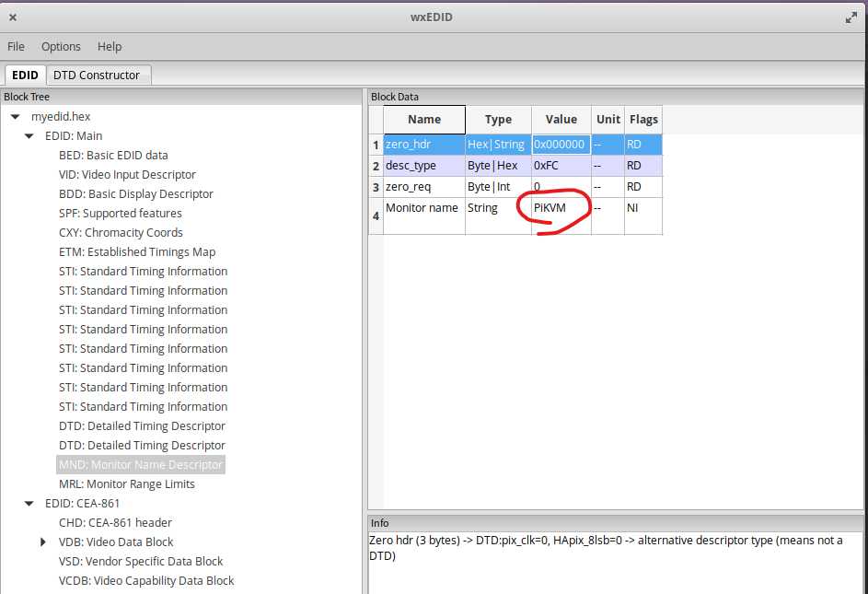Screen dimensions: 868x594
Task: Click the Type column header
Action: pos(498,120)
